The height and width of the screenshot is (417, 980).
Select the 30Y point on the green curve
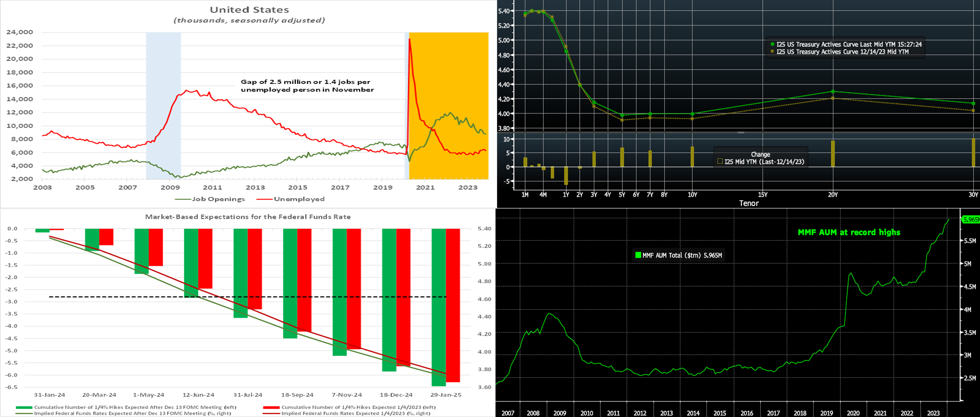pyautogui.click(x=973, y=103)
